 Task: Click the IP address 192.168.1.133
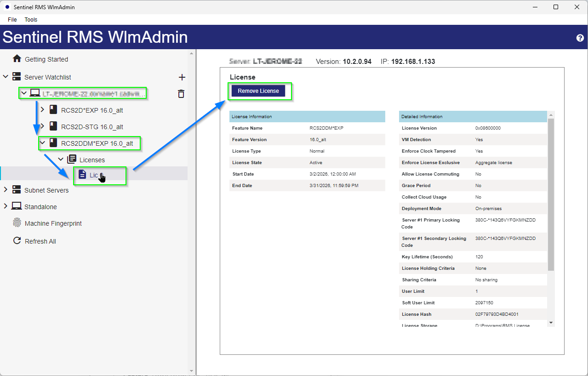(413, 62)
